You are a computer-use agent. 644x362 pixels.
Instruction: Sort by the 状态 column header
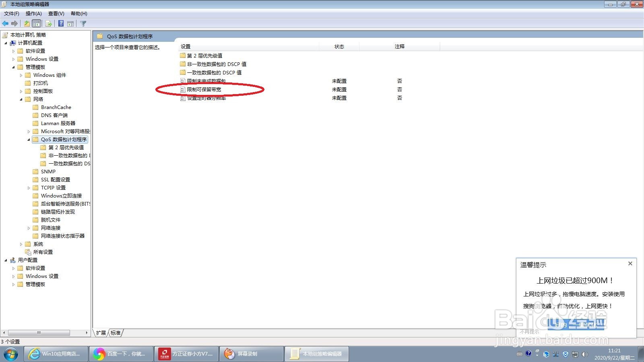pos(339,47)
